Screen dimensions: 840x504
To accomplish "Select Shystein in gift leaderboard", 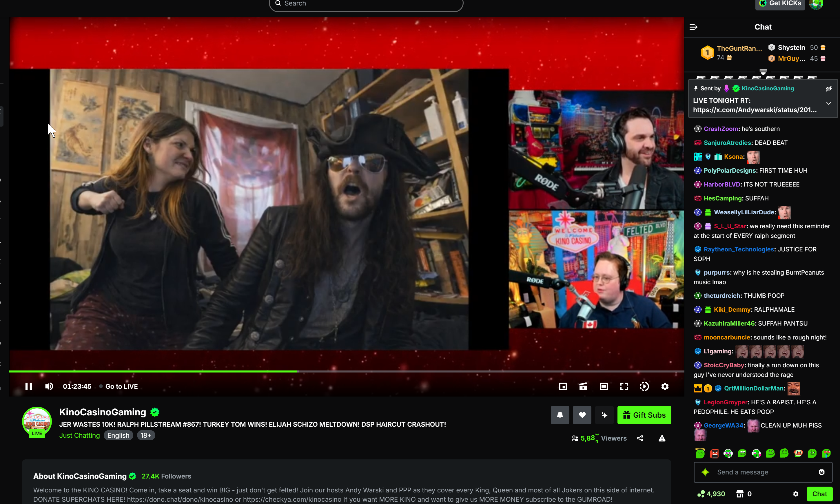I will (x=791, y=48).
